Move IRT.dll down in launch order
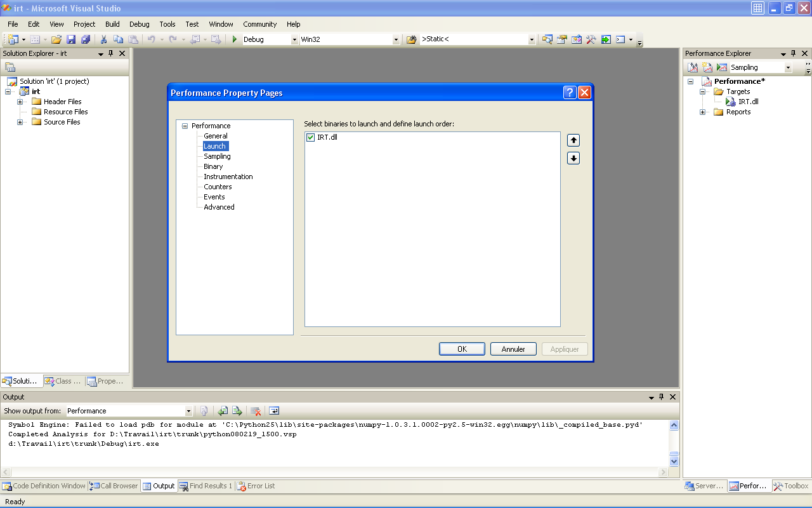 pyautogui.click(x=573, y=158)
